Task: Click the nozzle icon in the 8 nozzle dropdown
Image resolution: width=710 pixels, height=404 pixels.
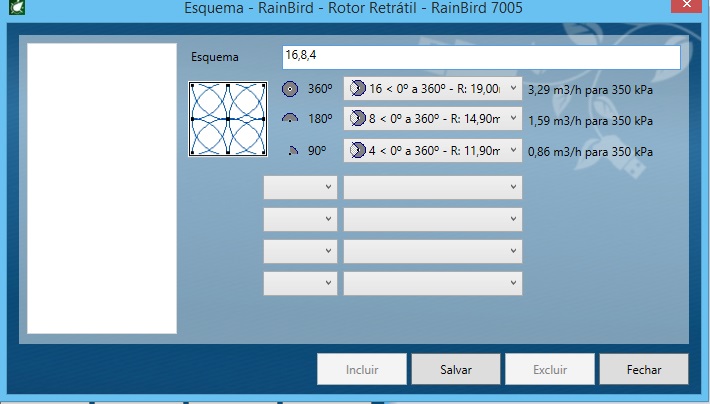Action: [357, 120]
